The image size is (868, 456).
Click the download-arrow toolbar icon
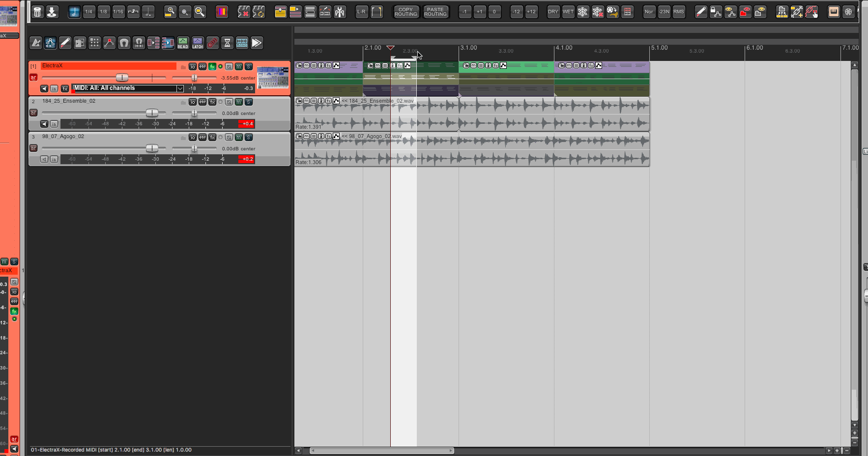52,12
